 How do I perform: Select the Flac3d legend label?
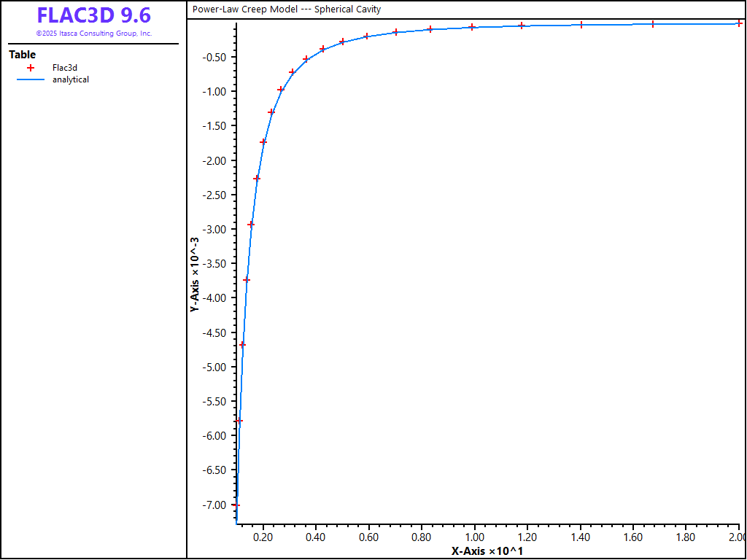[x=65, y=68]
